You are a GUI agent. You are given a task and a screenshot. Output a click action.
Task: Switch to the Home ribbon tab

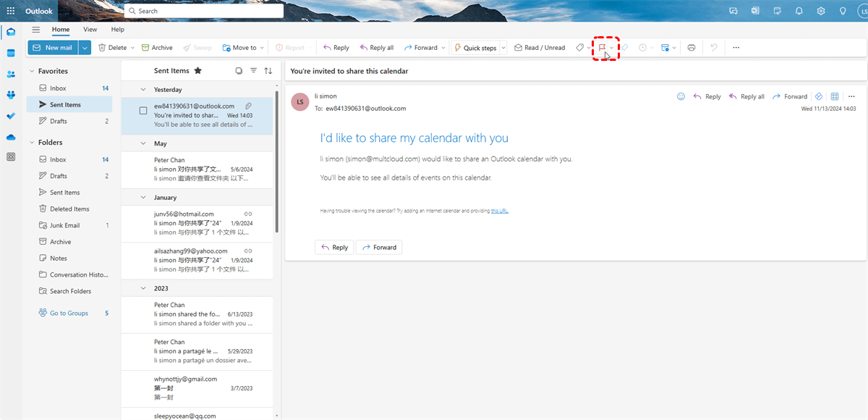61,30
